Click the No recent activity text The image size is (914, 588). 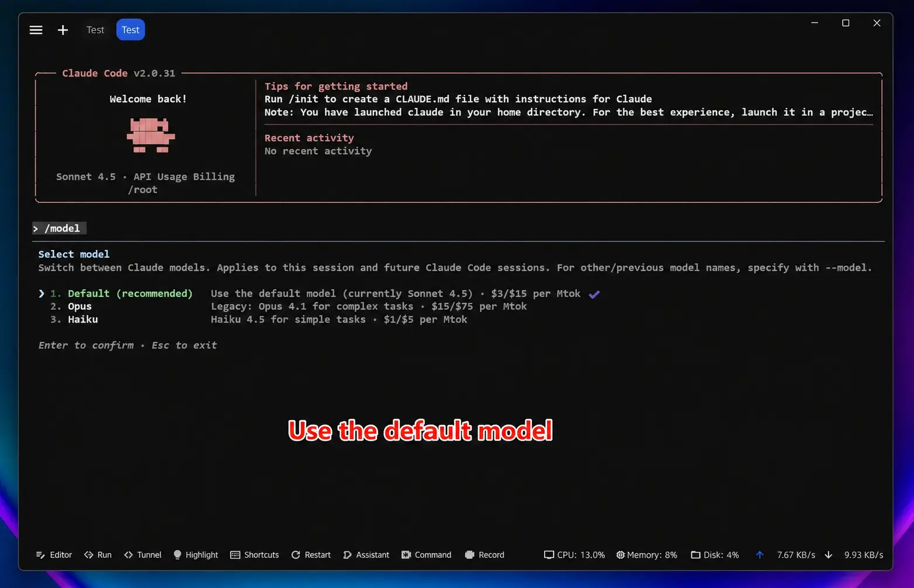(x=318, y=151)
